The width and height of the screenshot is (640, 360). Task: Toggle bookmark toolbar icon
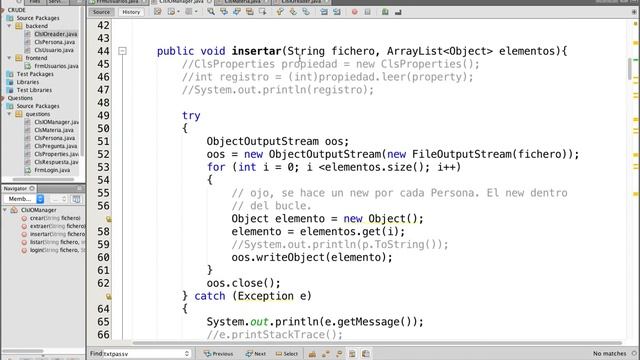pos(306,12)
